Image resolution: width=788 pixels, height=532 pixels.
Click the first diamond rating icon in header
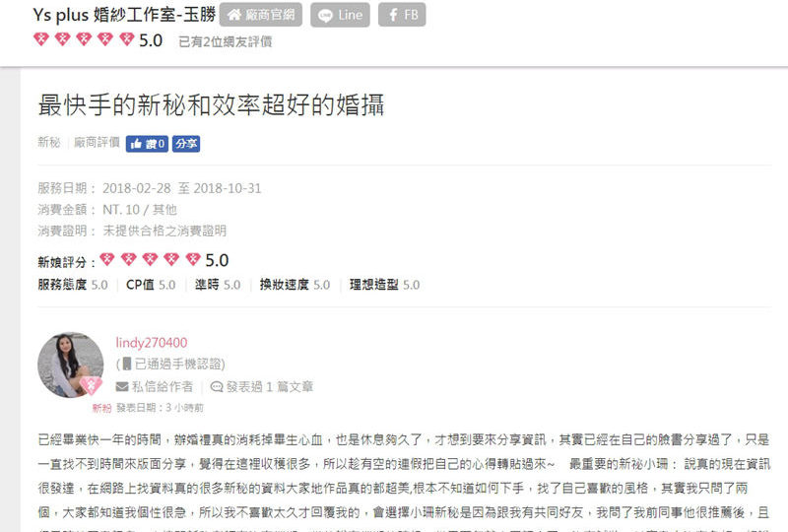pos(41,39)
